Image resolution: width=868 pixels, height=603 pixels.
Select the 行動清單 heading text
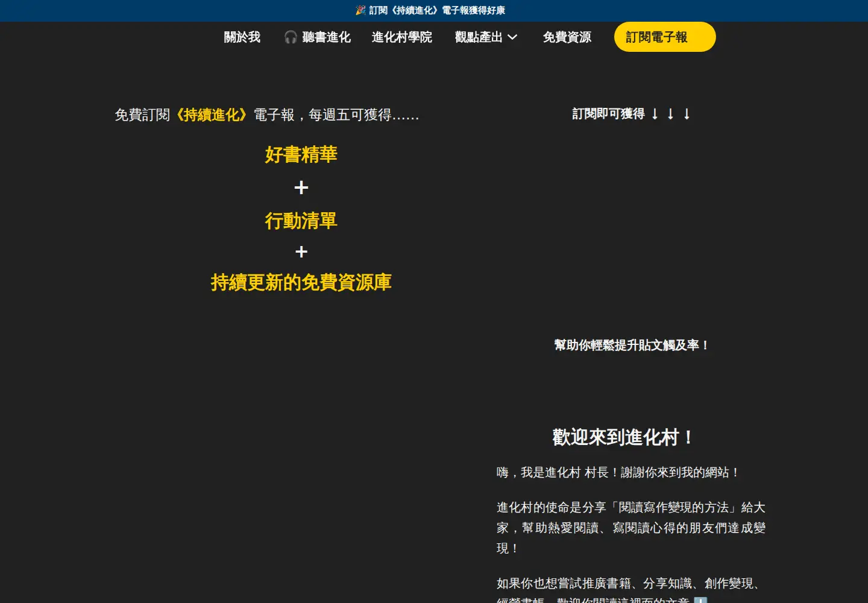tap(301, 221)
